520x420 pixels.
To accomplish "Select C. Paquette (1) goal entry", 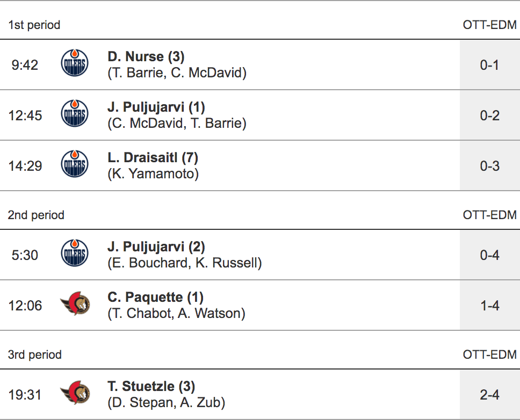I will 155,297.
